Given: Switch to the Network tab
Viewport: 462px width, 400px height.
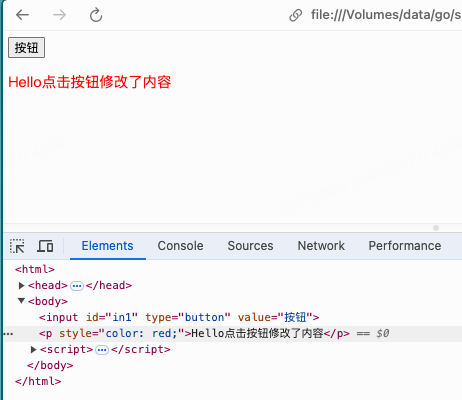Looking at the screenshot, I should [321, 246].
